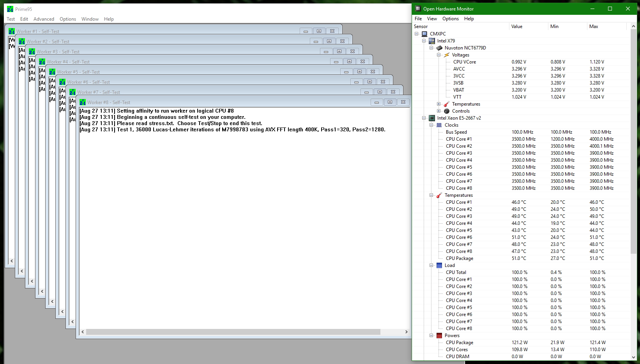Viewport: 640px width, 364px height.
Task: Click the Worker #8 horizontal scrollbar thumb
Action: tap(233, 332)
